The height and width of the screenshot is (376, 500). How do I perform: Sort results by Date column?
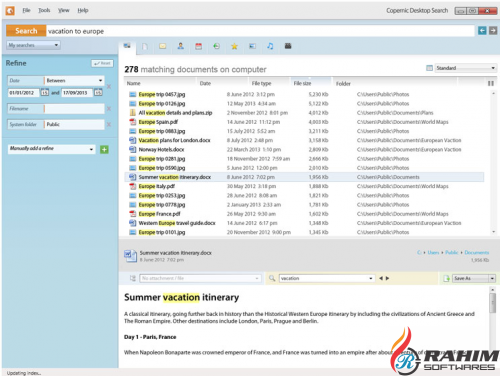click(x=205, y=83)
